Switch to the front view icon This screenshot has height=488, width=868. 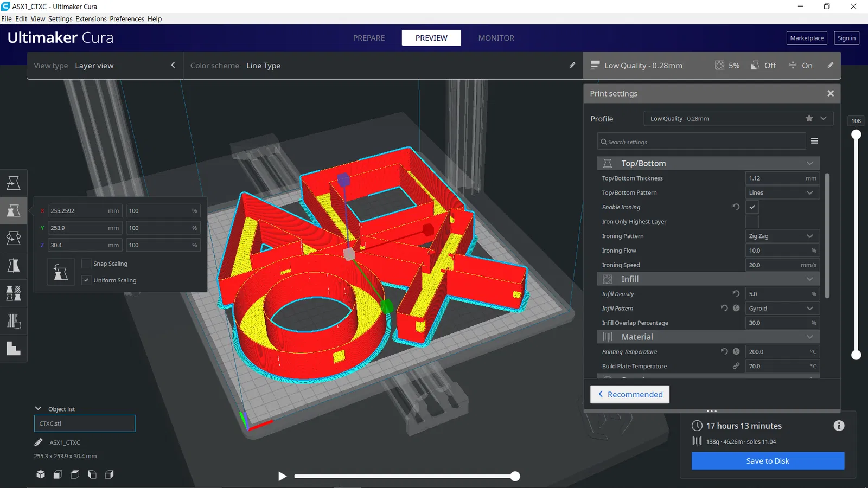tap(58, 474)
